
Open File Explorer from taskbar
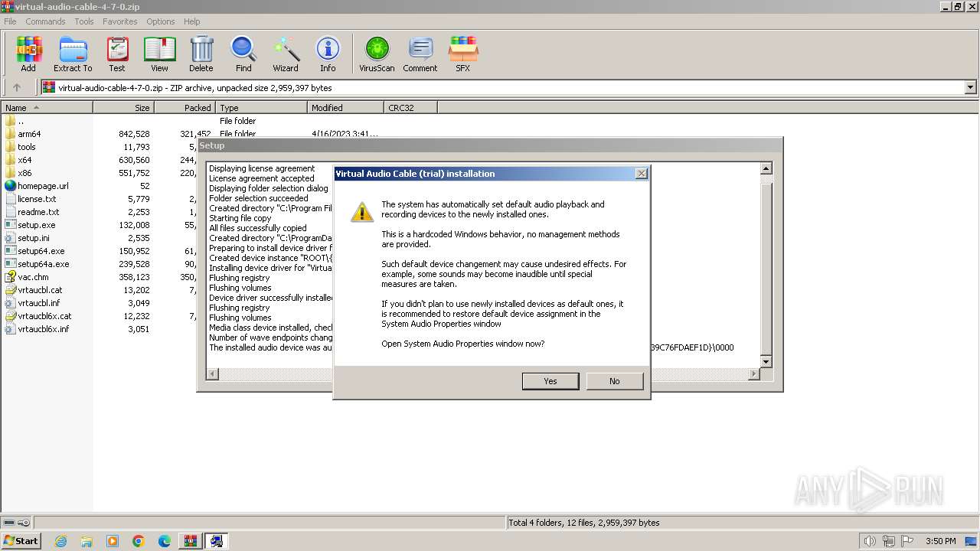point(87,541)
